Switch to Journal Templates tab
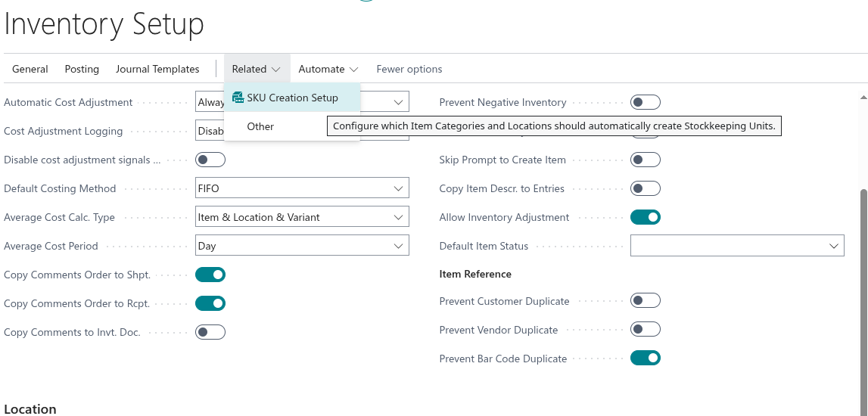Image resolution: width=868 pixels, height=416 pixels. pos(157,69)
